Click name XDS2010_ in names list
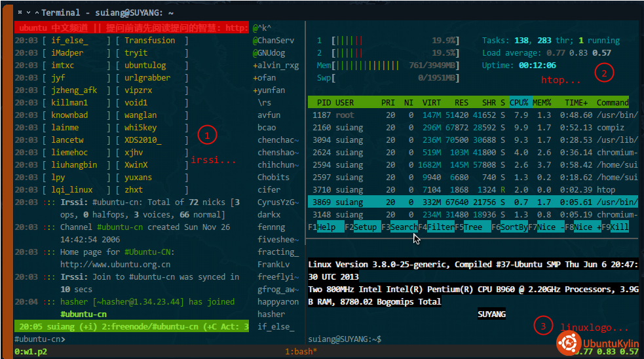644x359 pixels. point(143,140)
